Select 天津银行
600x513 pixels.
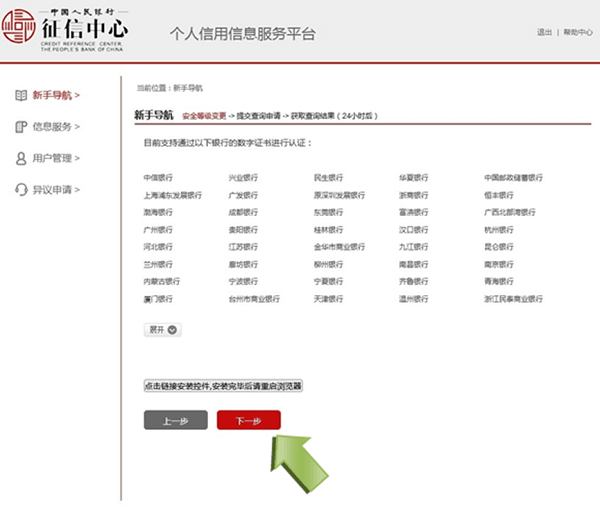click(328, 299)
